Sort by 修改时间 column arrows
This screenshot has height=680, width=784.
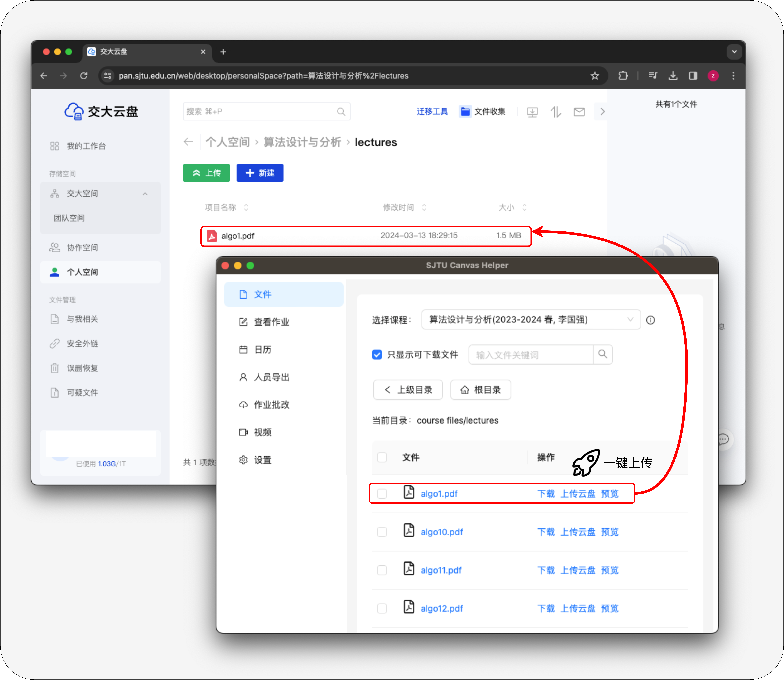(424, 208)
